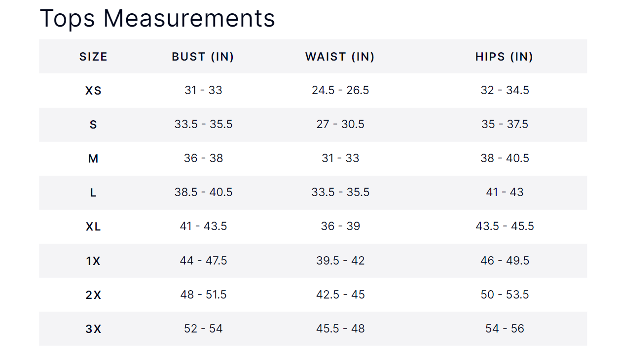
Task: Click the XL size row label
Action: (x=93, y=227)
